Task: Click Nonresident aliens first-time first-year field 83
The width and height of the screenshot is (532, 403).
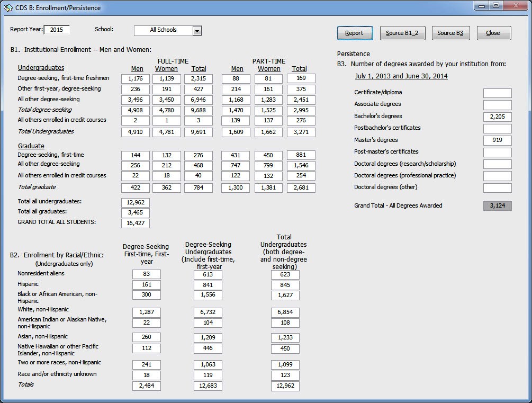Action: [x=147, y=274]
